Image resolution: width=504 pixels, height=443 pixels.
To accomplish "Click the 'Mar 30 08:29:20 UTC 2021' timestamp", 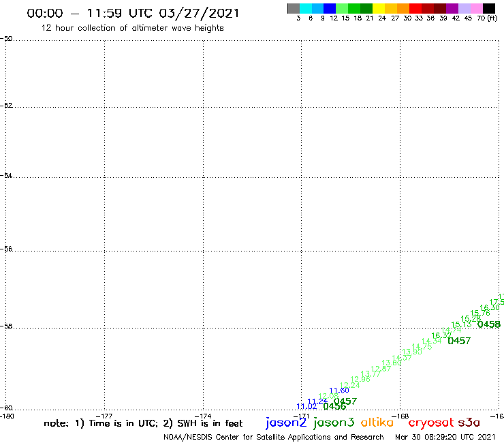I will (x=445, y=437).
